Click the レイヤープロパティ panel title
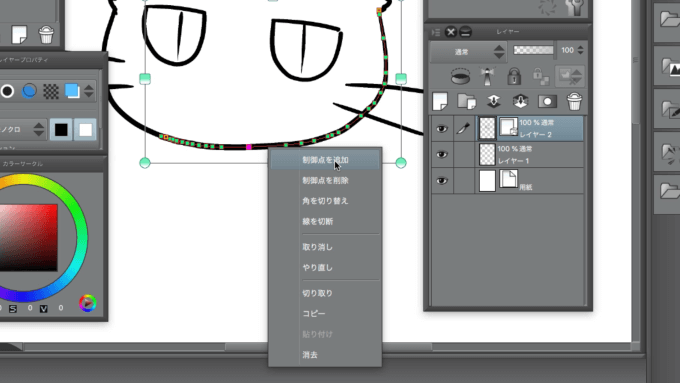680x383 pixels. click(25, 60)
